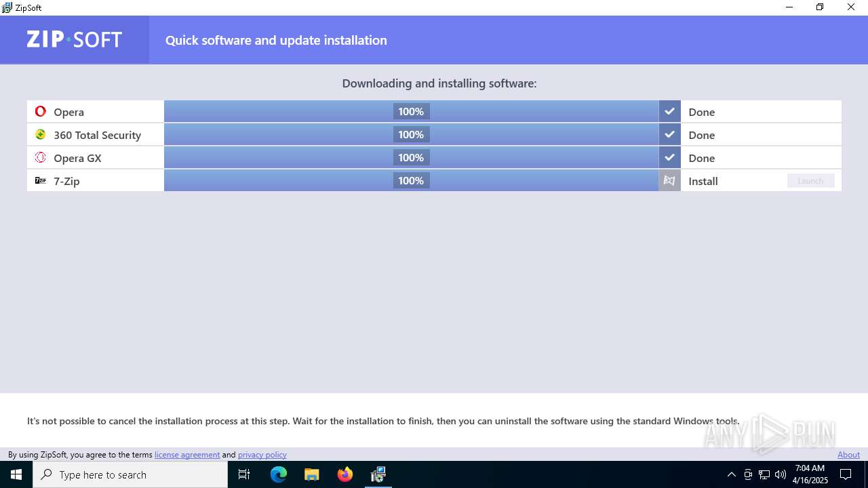Click the volume tray icon
Image resolution: width=868 pixels, height=488 pixels.
(x=781, y=474)
